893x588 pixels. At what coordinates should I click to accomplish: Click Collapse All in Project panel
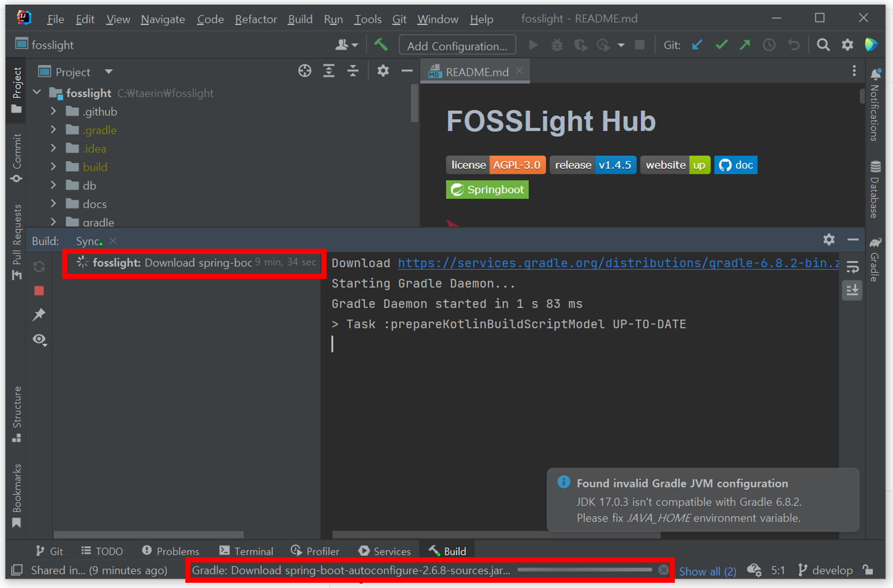point(353,71)
